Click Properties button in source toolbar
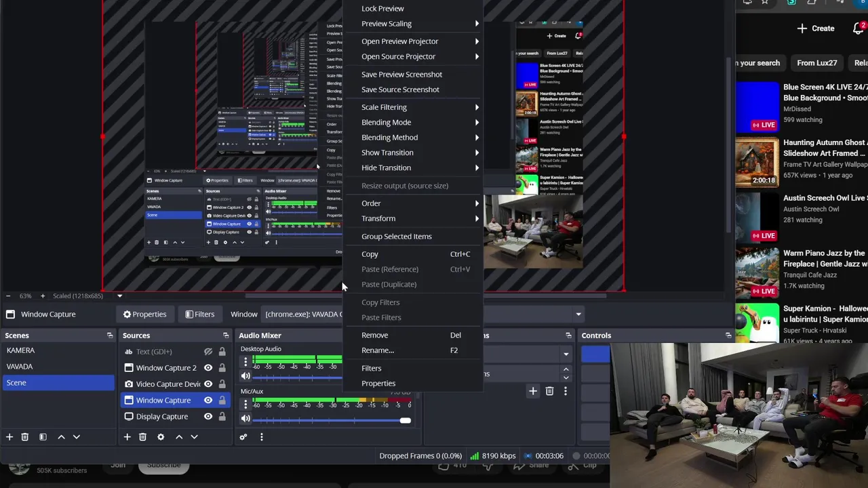Screen dimensions: 868x488 144,314
